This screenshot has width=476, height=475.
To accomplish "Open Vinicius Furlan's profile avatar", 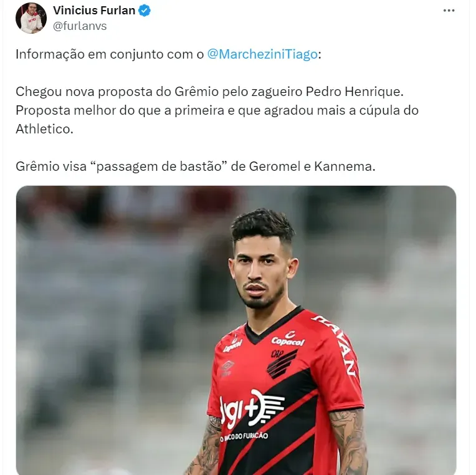I will pos(31,18).
